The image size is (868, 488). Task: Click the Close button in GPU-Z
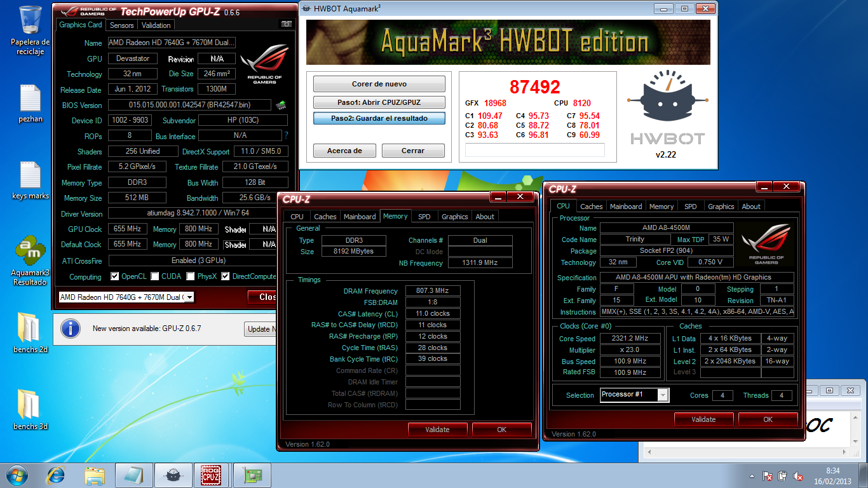[262, 297]
